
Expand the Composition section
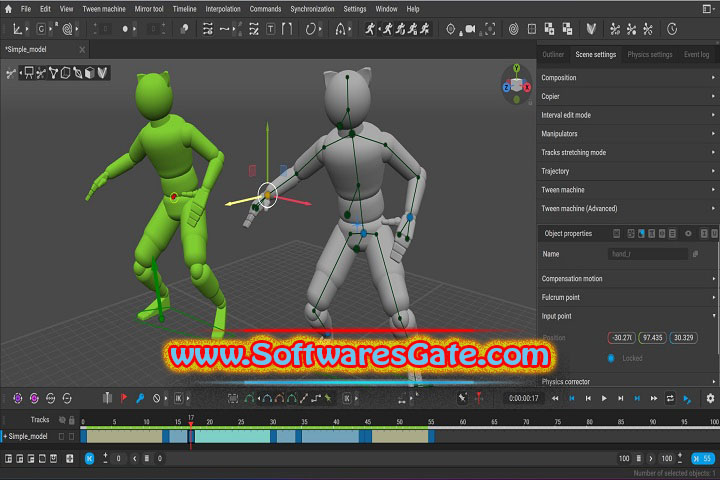pos(626,78)
